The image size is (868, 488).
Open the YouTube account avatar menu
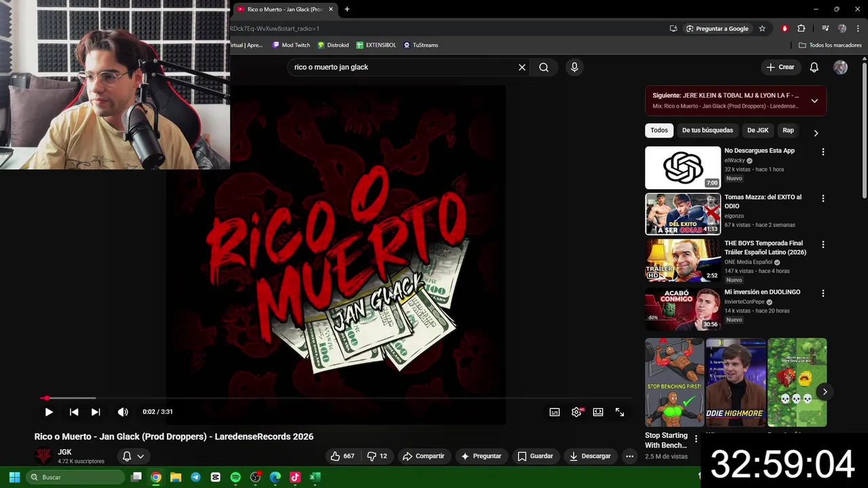[840, 67]
